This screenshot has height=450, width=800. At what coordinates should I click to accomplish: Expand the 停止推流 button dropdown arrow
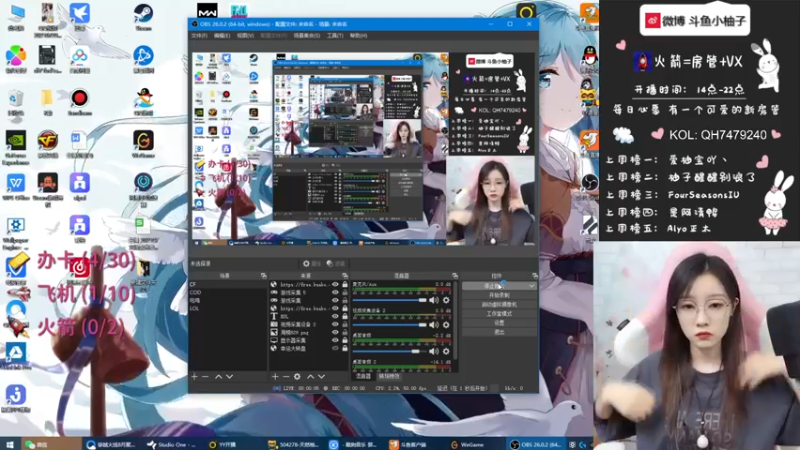(532, 286)
